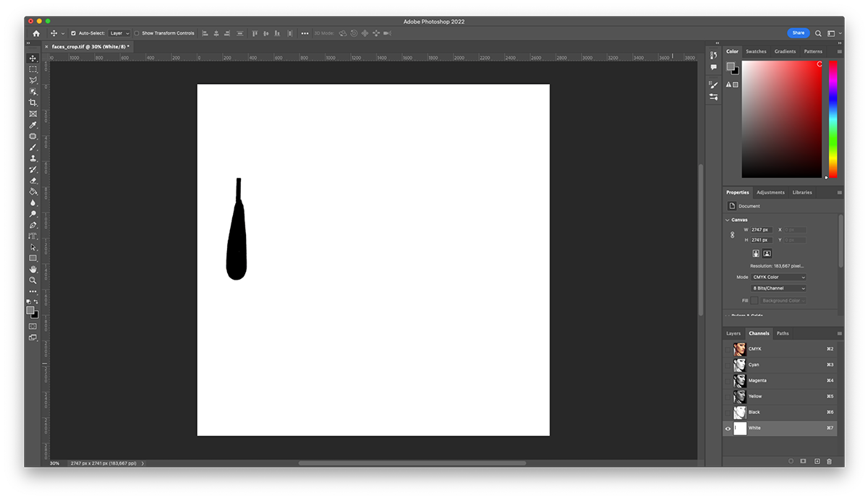Open the Align Left Edges toolbar icon
The image size is (868, 498).
(x=206, y=33)
